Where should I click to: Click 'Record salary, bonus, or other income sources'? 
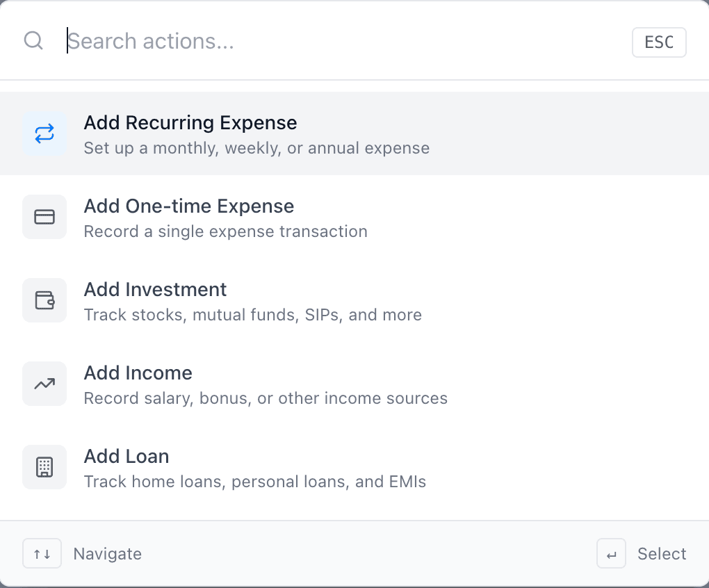[x=266, y=398]
